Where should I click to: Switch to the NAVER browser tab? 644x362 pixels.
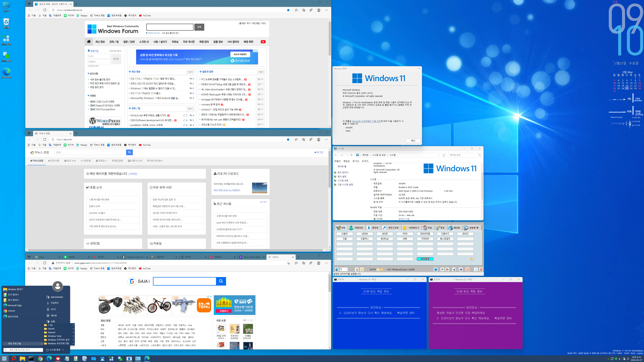(76, 257)
